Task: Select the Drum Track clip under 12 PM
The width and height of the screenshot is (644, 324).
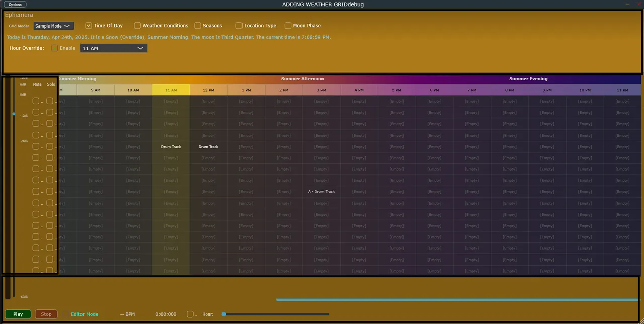Action: tap(209, 147)
